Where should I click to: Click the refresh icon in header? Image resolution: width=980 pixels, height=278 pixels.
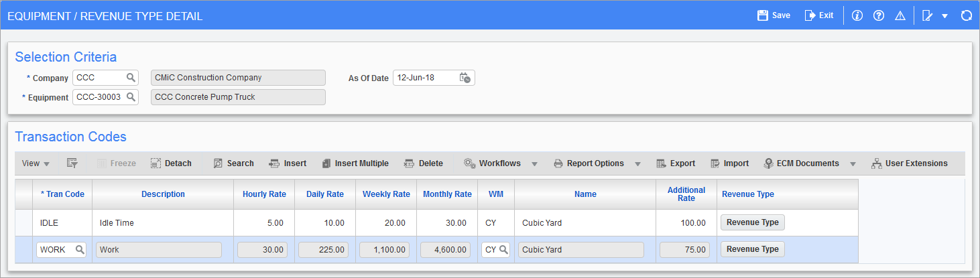[966, 15]
